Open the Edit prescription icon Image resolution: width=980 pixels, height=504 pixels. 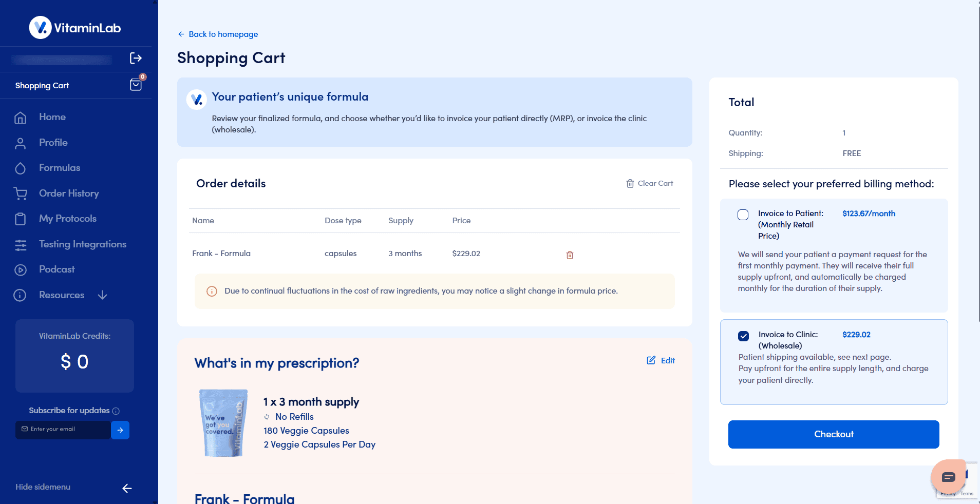(651, 360)
